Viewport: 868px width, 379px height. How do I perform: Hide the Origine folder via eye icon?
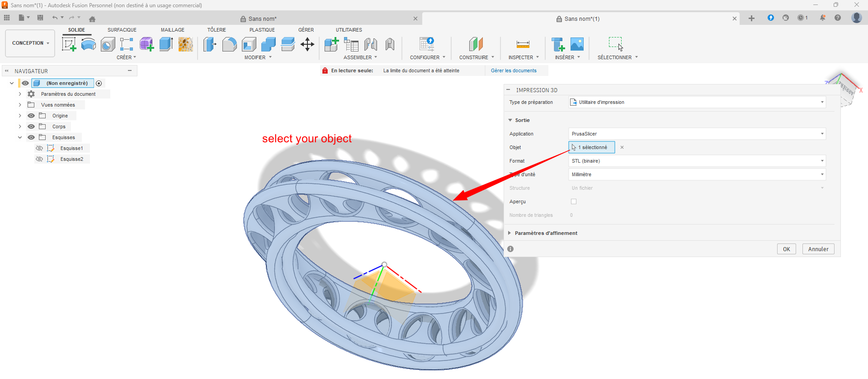(31, 116)
